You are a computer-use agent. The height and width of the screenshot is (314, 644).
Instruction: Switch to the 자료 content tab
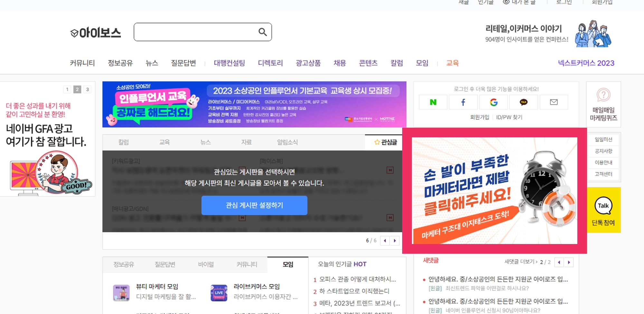[x=247, y=142]
